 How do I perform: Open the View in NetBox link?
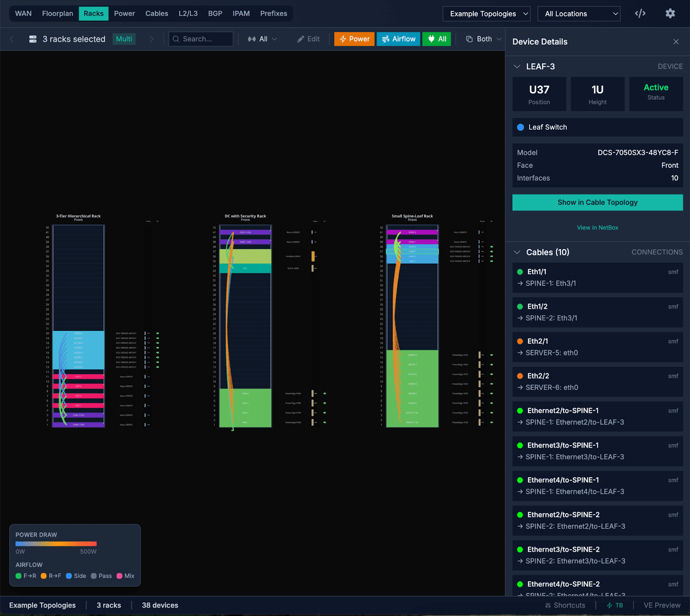[x=597, y=228]
